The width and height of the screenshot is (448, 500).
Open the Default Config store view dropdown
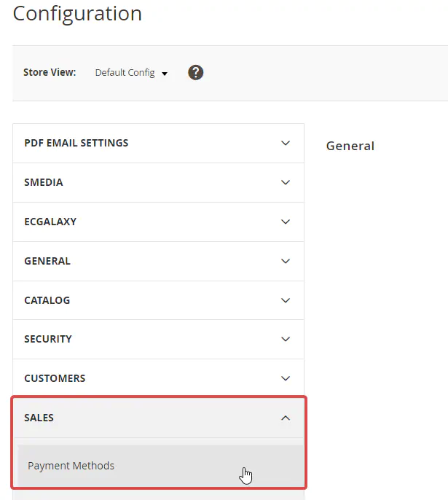tap(131, 73)
